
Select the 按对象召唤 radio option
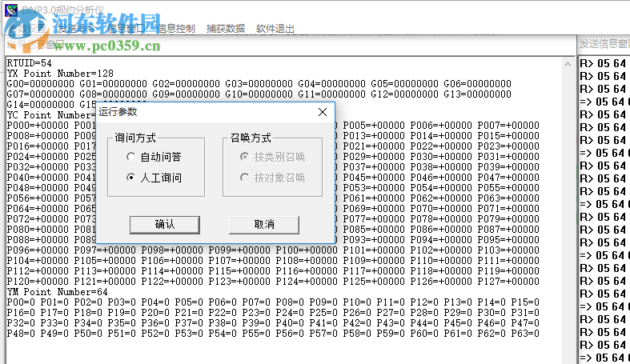pos(244,178)
